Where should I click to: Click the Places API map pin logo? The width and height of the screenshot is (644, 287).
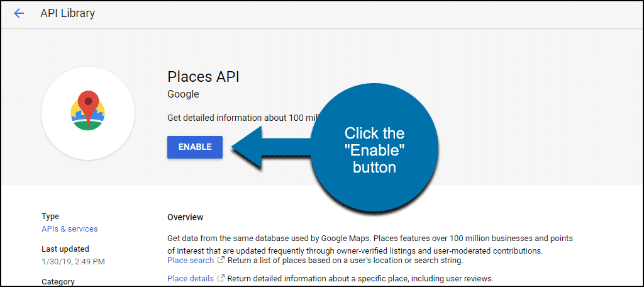pos(87,111)
